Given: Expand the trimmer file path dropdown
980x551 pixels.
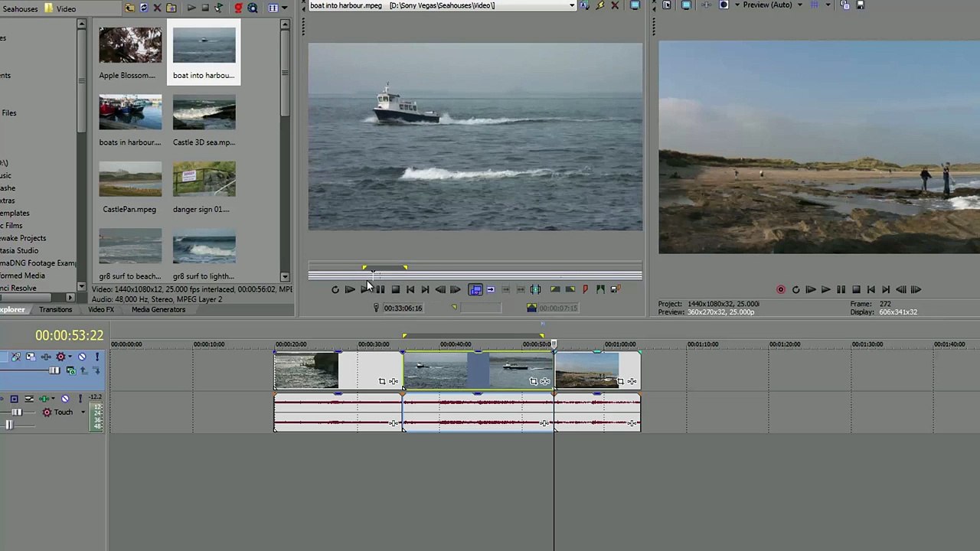Looking at the screenshot, I should pyautogui.click(x=571, y=5).
